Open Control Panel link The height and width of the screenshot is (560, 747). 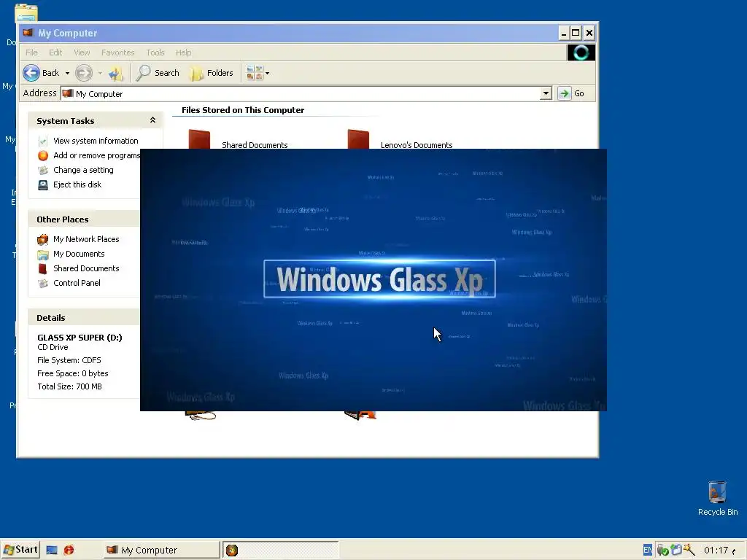(77, 283)
